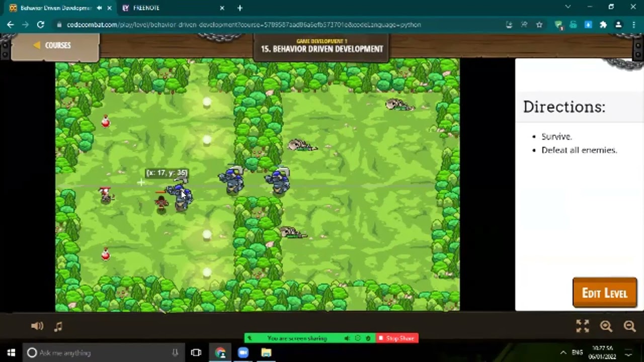Viewport: 644px width, 362px height.
Task: Show hidden system tray icons
Action: click(x=563, y=352)
